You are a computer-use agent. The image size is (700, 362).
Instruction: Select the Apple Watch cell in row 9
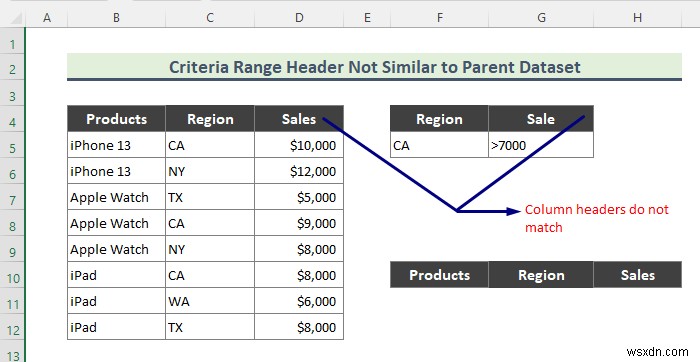[x=116, y=249]
